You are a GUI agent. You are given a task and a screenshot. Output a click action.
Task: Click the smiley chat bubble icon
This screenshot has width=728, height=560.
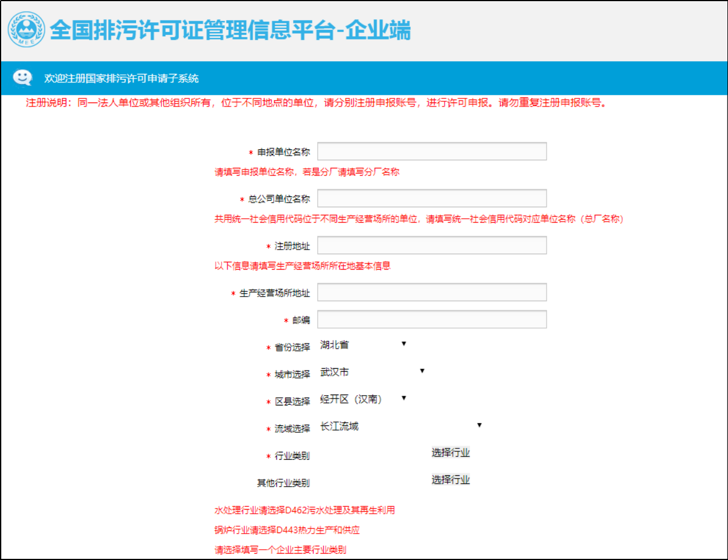pos(23,77)
